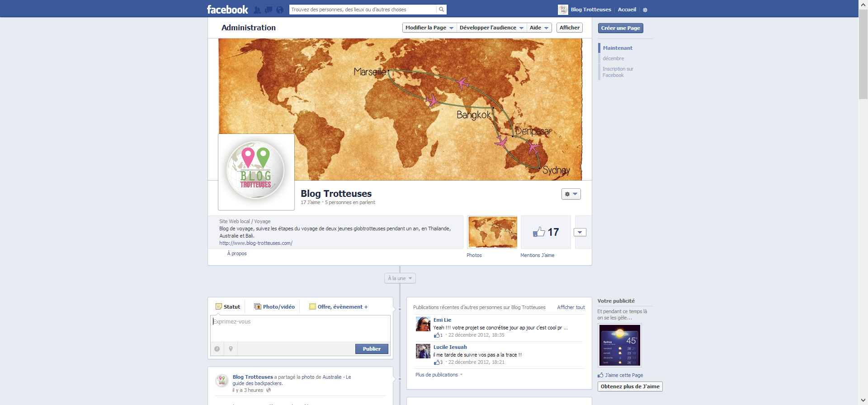
Task: Click Créer une Page button
Action: coord(620,28)
